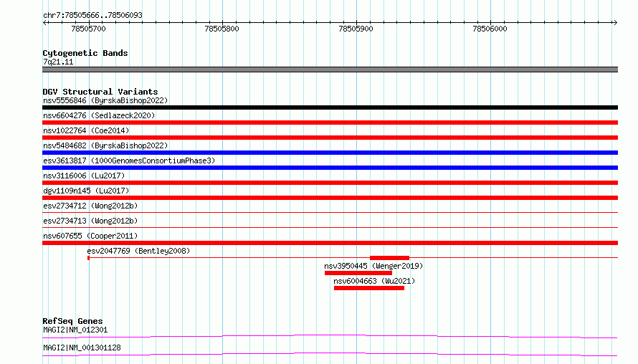Select the red nsv6004663 variant bar

(x=369, y=288)
